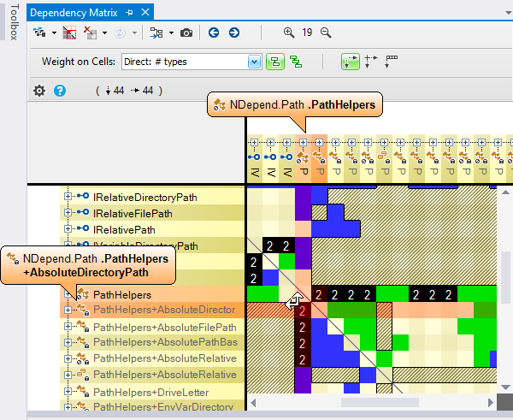
Task: Select PathHelpers+EnvVarDirectory row
Action: coord(152,405)
